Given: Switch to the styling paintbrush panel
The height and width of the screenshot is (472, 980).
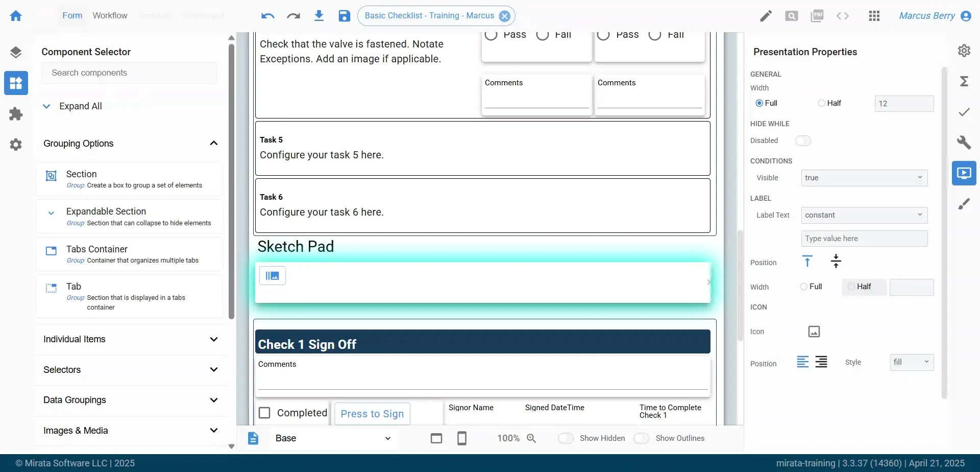Looking at the screenshot, I should tap(964, 203).
